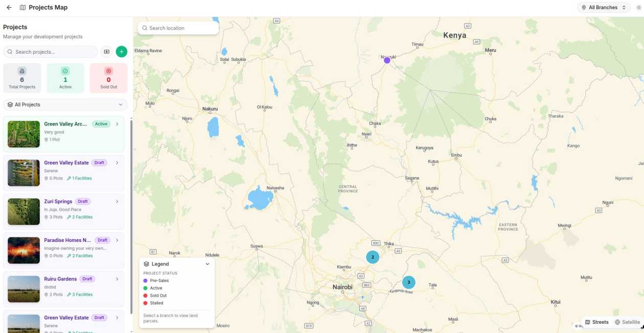Click inside Search projects field

click(x=51, y=52)
